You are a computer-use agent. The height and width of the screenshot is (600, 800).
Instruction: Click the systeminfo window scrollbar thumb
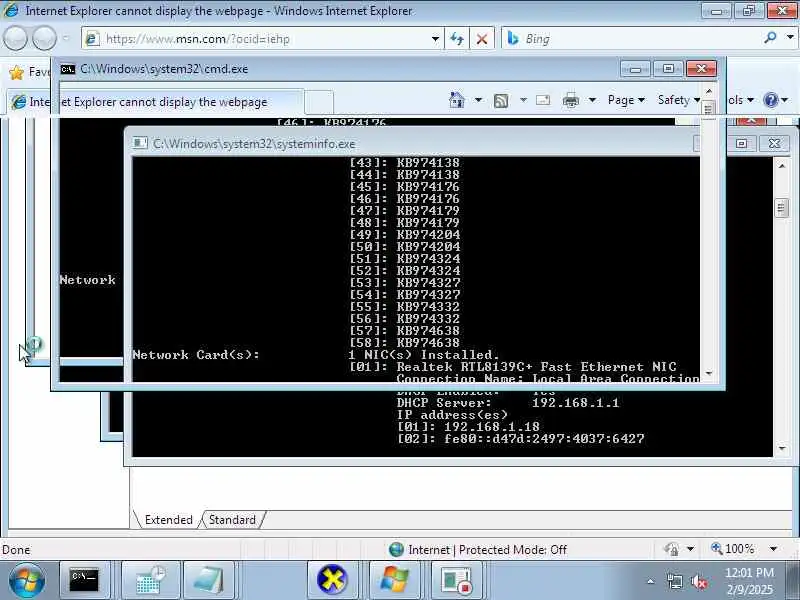[x=781, y=208]
